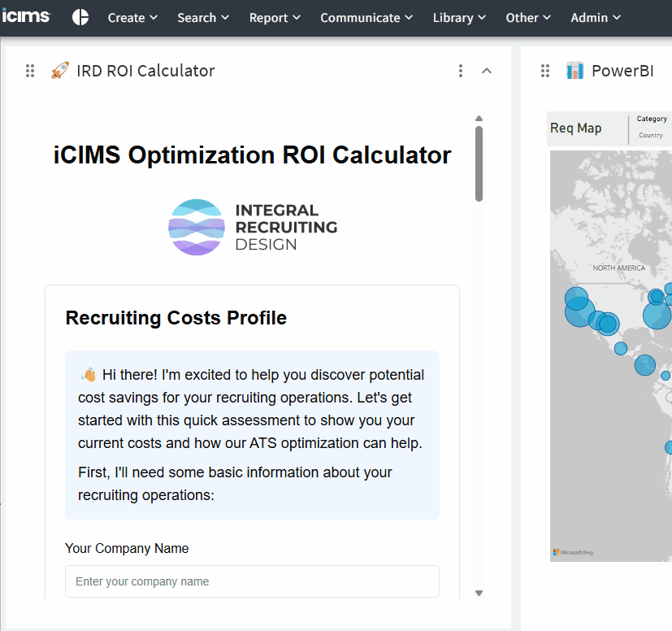Click the Integral Recruiting Design logo
The height and width of the screenshot is (631, 672).
pyautogui.click(x=253, y=228)
